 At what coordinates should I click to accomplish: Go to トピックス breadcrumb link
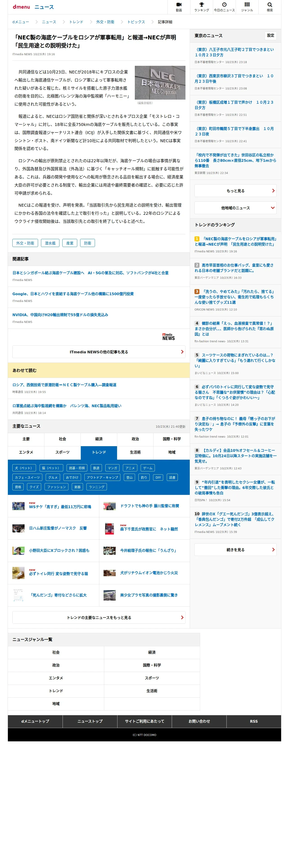tap(136, 22)
